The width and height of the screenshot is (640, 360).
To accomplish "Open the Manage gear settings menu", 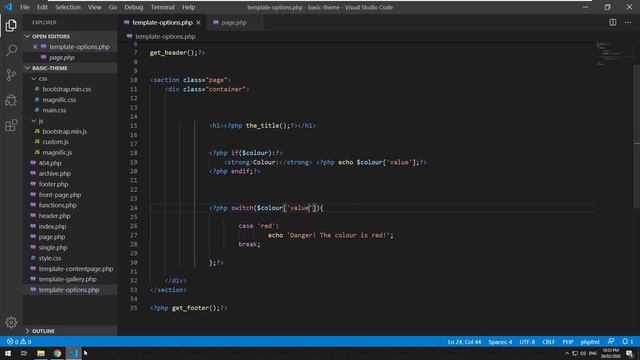I will tap(11, 322).
